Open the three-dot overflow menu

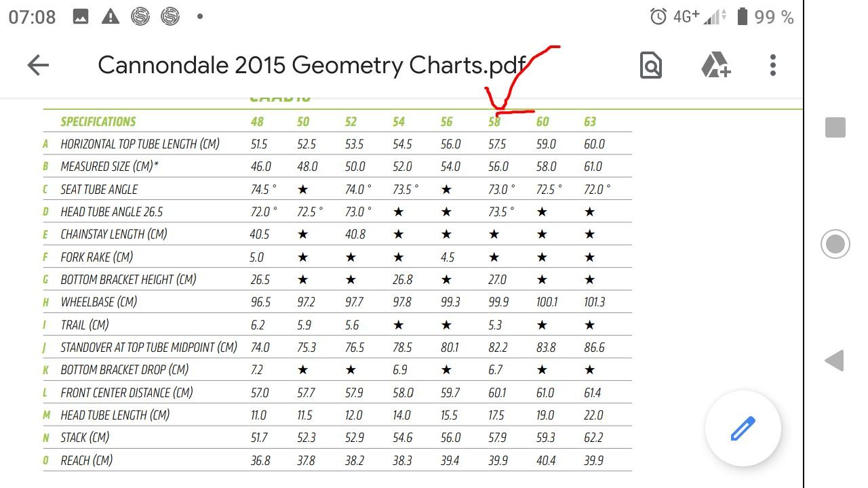772,65
